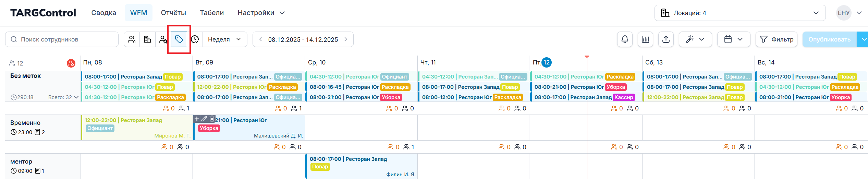
Task: Open the bar chart statistics button
Action: click(645, 39)
